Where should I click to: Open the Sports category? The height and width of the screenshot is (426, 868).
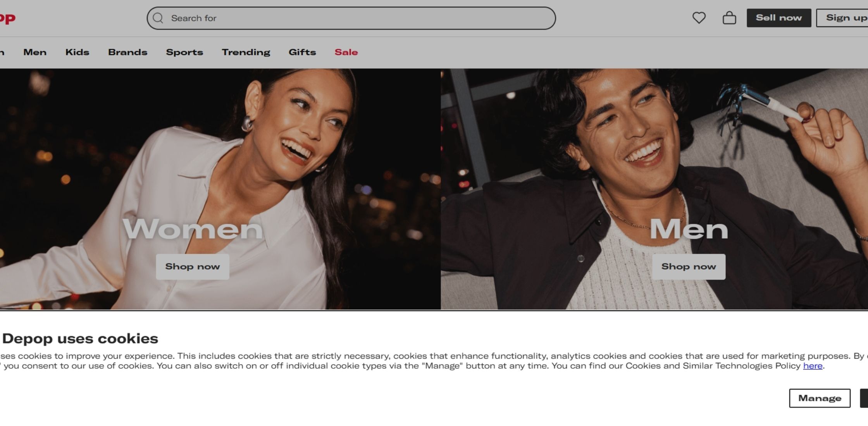point(185,52)
